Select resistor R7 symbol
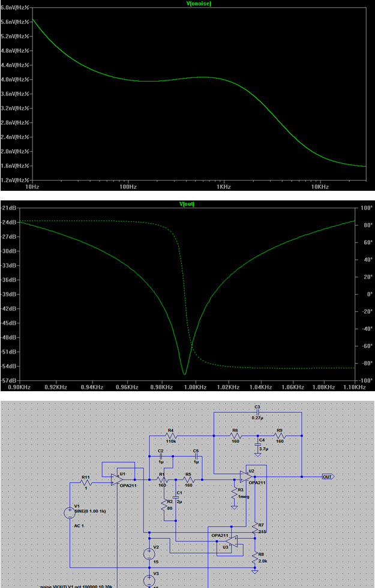 [254, 529]
